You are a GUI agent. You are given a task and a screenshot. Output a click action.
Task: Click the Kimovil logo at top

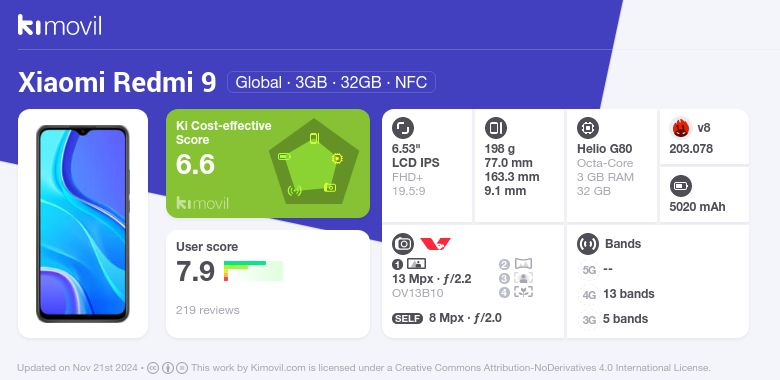(x=60, y=25)
